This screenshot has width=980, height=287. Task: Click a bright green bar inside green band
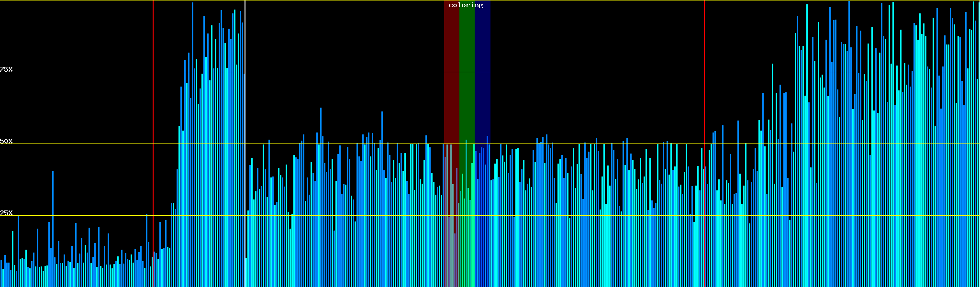pos(466,215)
